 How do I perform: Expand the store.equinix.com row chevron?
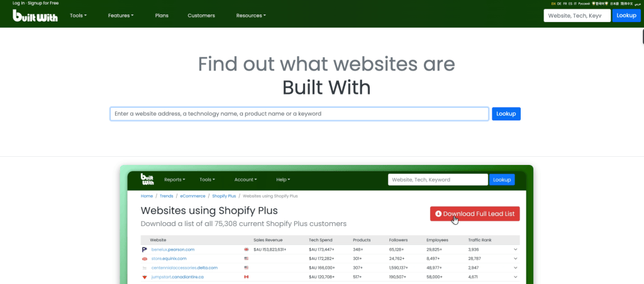(516, 259)
